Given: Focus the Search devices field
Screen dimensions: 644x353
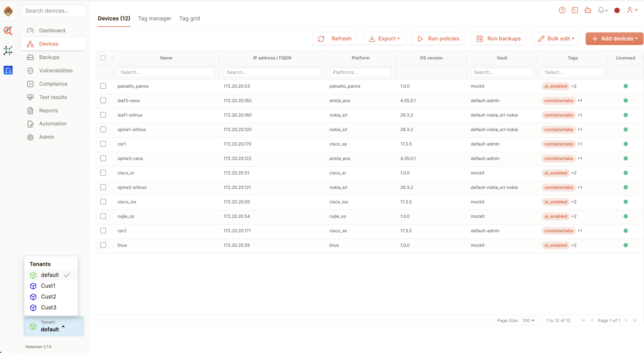Looking at the screenshot, I should pyautogui.click(x=54, y=11).
